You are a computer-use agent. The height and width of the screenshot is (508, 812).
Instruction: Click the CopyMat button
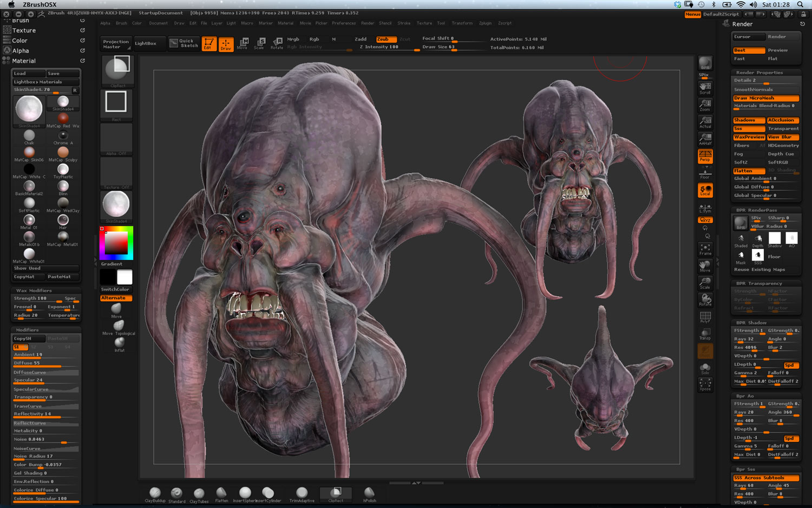click(x=24, y=277)
